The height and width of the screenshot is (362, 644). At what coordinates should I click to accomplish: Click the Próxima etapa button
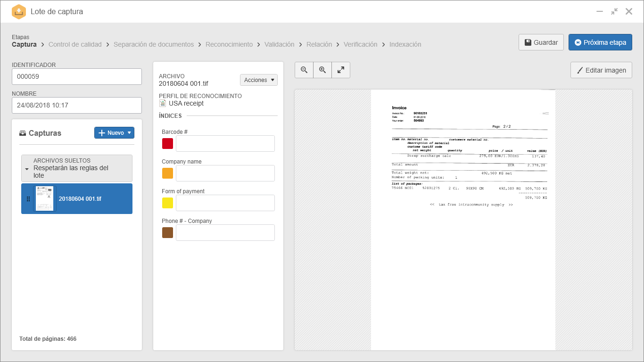coord(600,42)
